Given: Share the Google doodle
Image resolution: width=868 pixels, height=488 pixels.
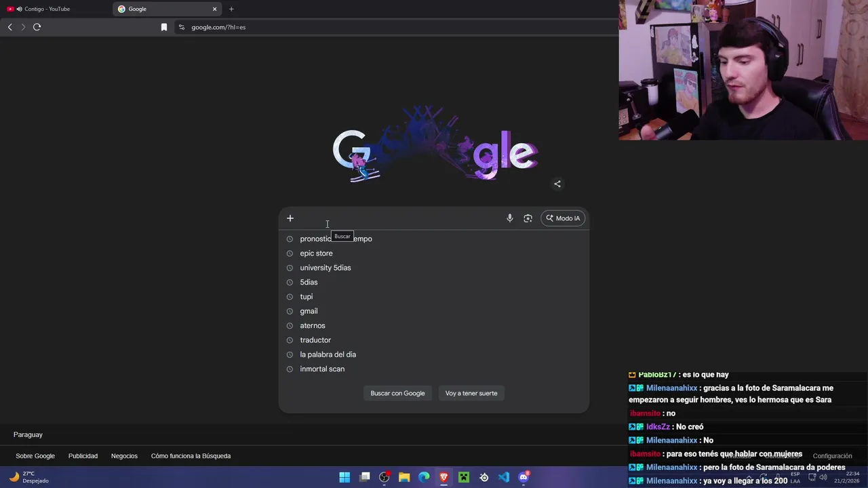Looking at the screenshot, I should 557,184.
